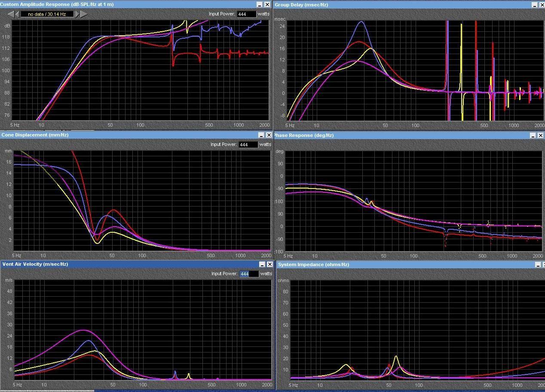
Task: Click the large right arrow beside the frequency readout
Action: pos(84,14)
